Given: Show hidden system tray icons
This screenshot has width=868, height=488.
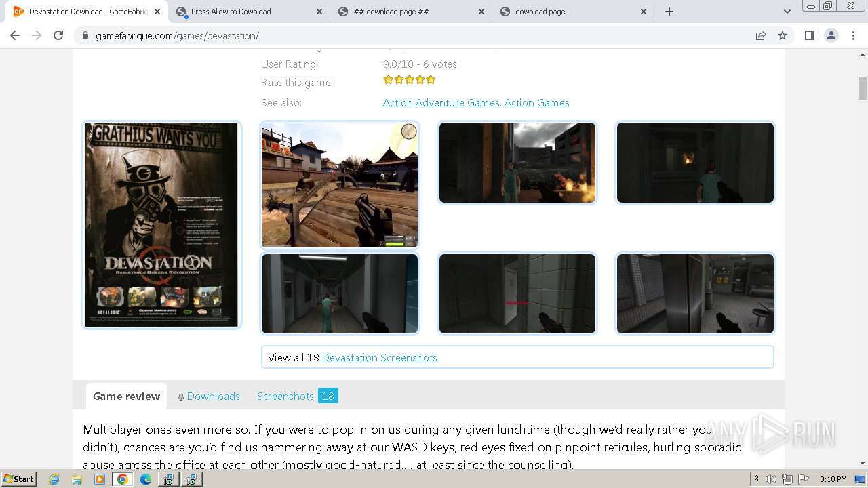Looking at the screenshot, I should 757,479.
